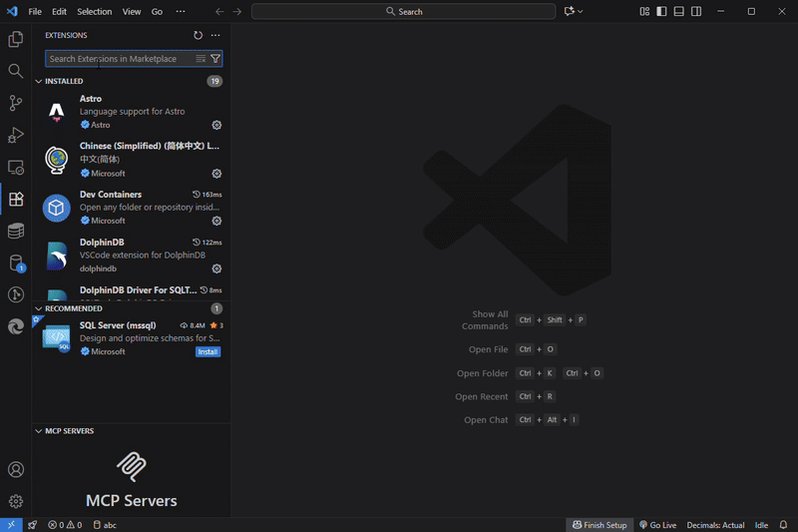This screenshot has width=798, height=532.
Task: Open Extensions view more actions menu
Action: pyautogui.click(x=215, y=35)
